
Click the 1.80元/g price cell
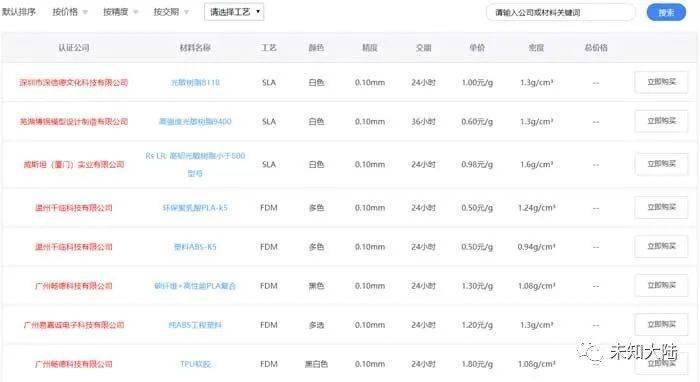click(477, 364)
